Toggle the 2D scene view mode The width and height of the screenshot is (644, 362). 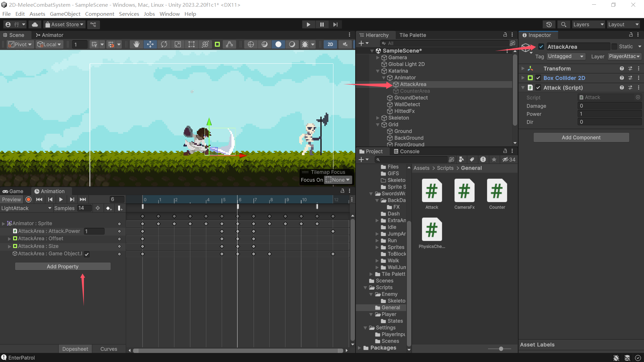(x=330, y=44)
